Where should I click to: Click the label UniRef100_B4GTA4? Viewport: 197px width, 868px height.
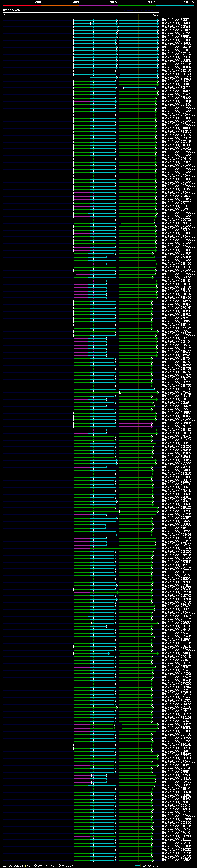177,826
